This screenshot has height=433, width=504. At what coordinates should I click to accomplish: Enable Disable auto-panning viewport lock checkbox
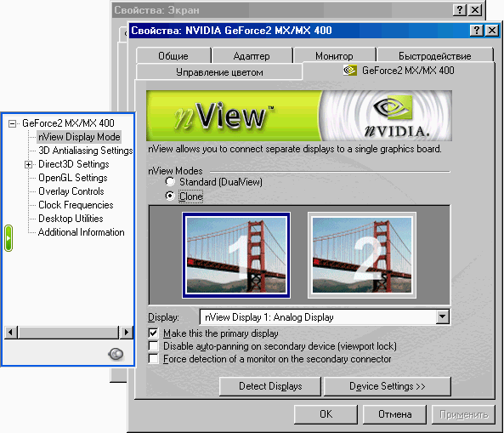tap(153, 346)
